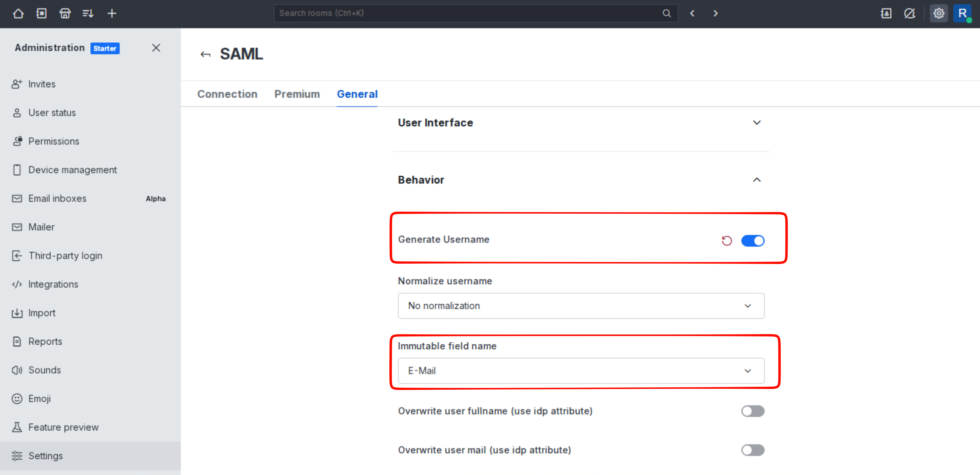Collapse the Behavior section

pyautogui.click(x=581, y=180)
